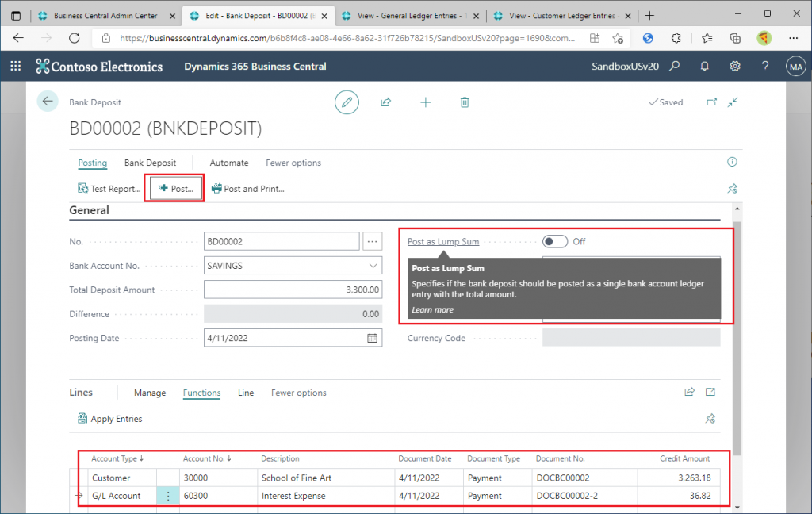Open a new browser tab

point(649,16)
